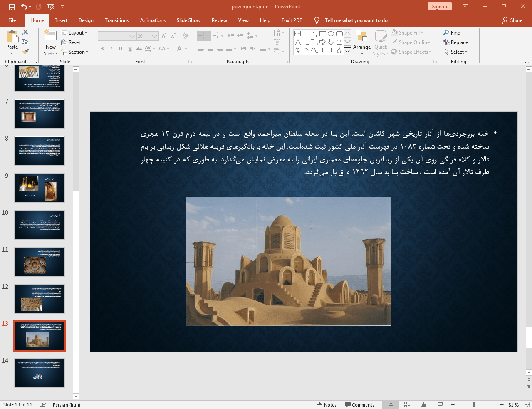Open the Select dropdown in Editing

(x=456, y=52)
